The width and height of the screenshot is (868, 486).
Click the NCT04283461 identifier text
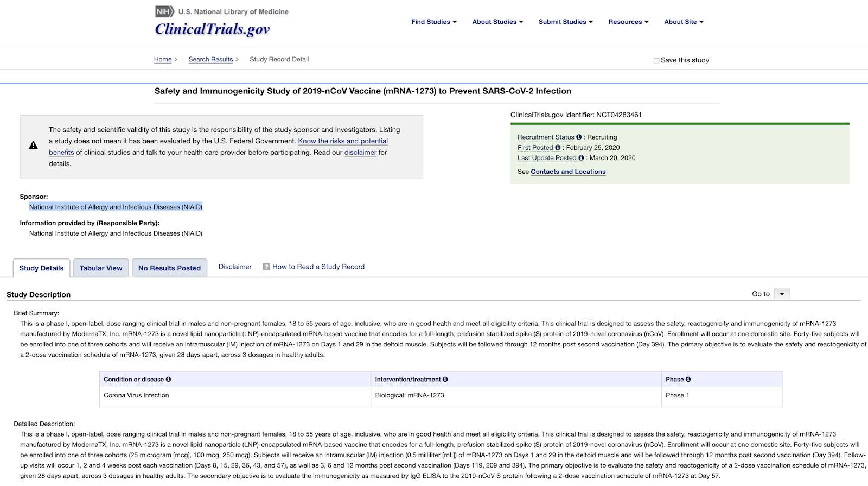coord(619,115)
